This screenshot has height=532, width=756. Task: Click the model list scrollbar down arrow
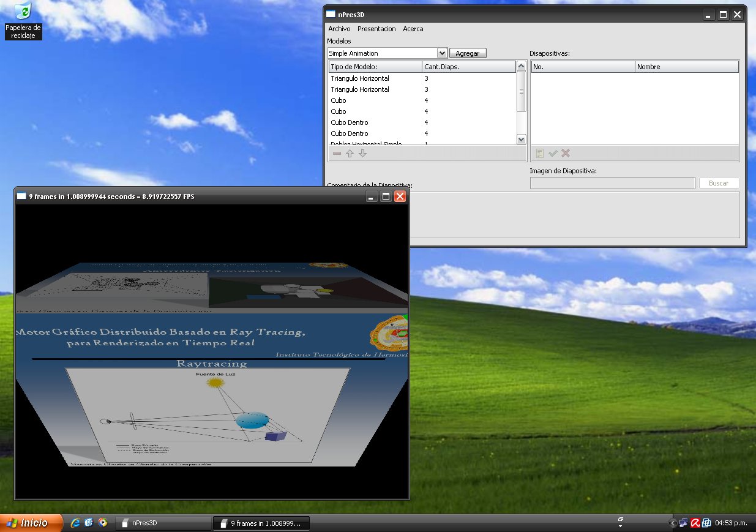[x=522, y=140]
